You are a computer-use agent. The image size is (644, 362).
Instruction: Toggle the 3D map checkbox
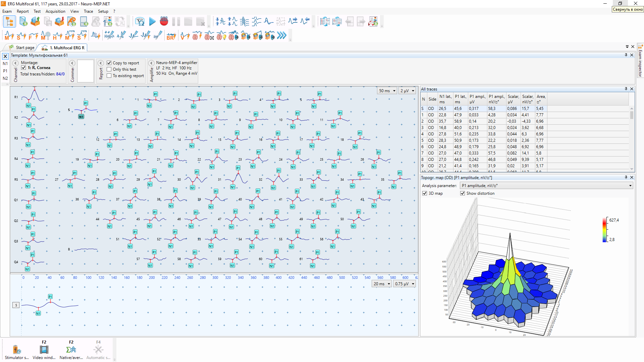(x=425, y=193)
